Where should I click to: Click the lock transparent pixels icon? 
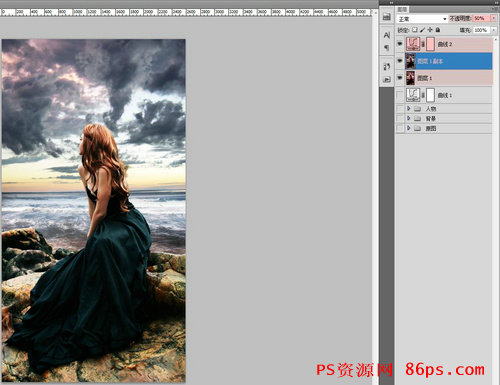415,30
